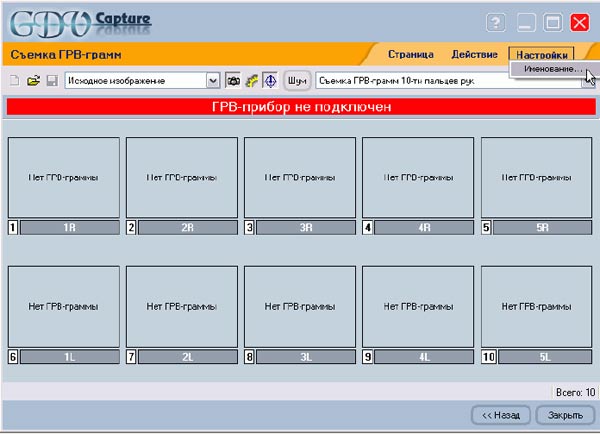Open the Съемка ГРВ-грамм 10-ти пальцев dropdown
The width and height of the screenshot is (600, 434).
pos(588,80)
